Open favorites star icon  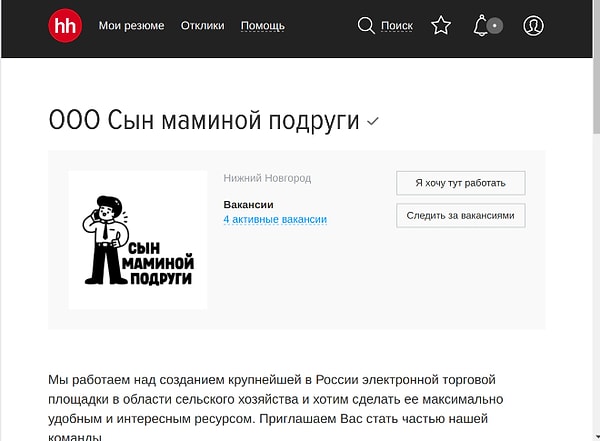[x=441, y=25]
